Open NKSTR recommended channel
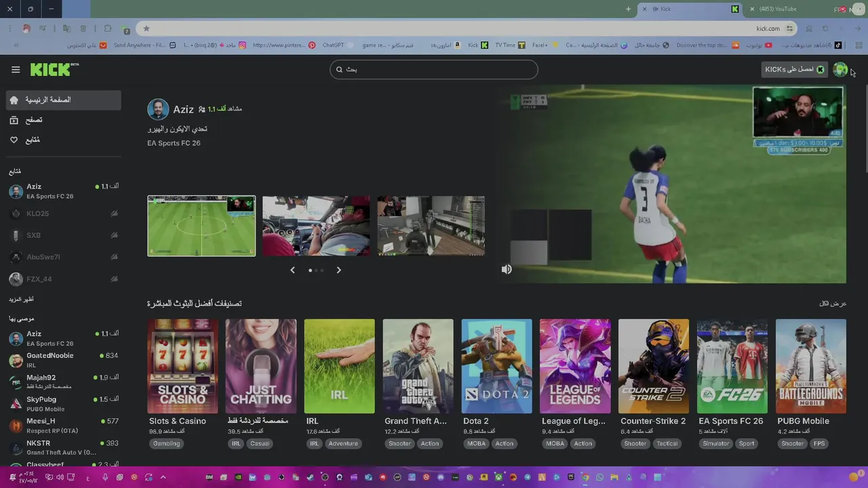Viewport: 868px width, 488px height. (64, 447)
